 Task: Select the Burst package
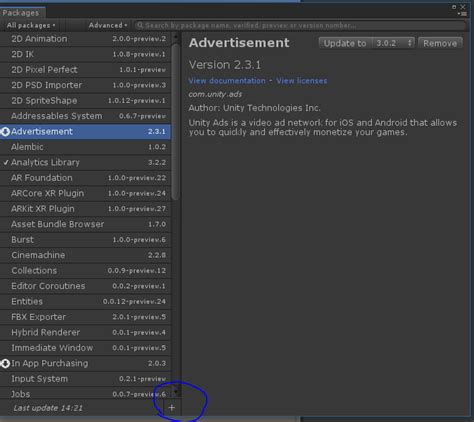tap(85, 240)
